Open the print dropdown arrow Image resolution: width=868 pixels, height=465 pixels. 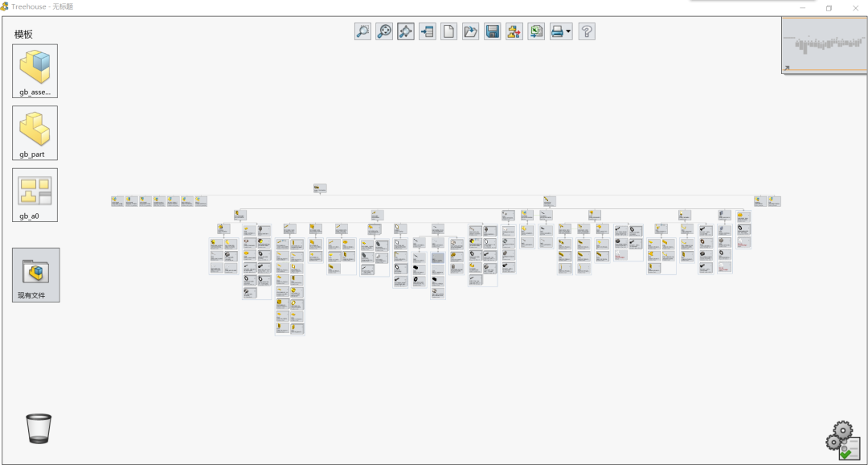567,31
